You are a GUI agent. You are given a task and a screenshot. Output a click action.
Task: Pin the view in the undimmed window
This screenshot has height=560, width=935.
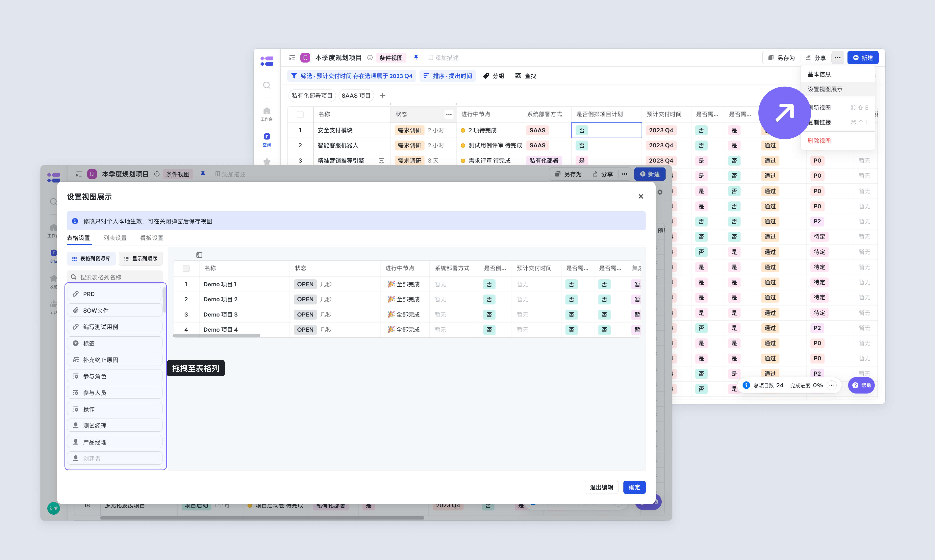point(416,57)
